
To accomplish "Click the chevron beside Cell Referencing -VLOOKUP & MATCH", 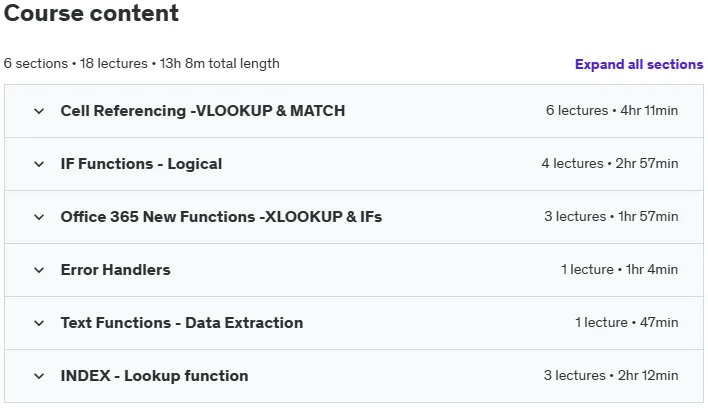I will click(x=39, y=111).
